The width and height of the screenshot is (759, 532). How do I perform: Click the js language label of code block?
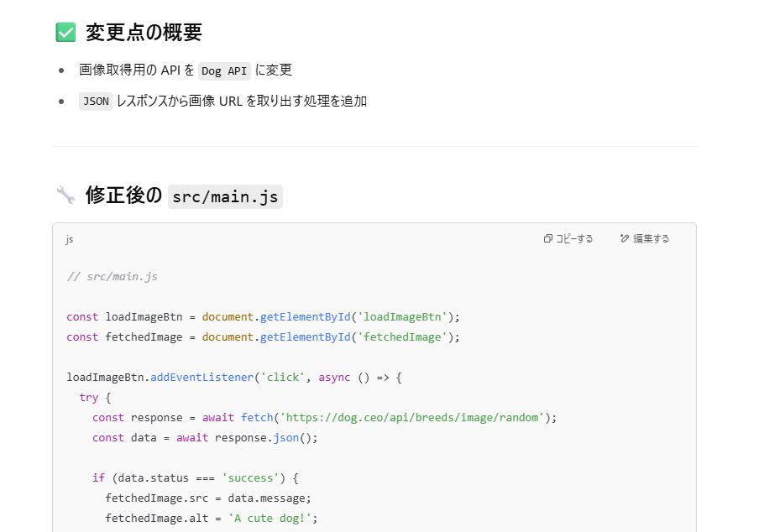coord(70,239)
